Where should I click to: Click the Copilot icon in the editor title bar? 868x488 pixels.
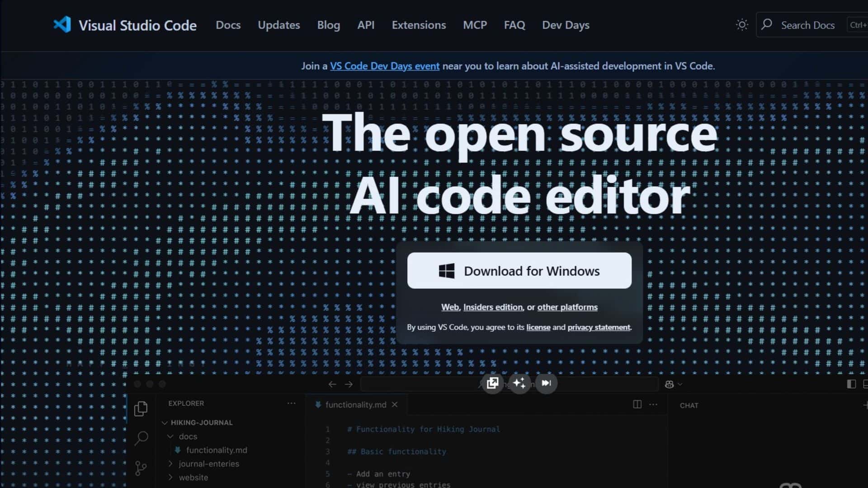pyautogui.click(x=670, y=385)
